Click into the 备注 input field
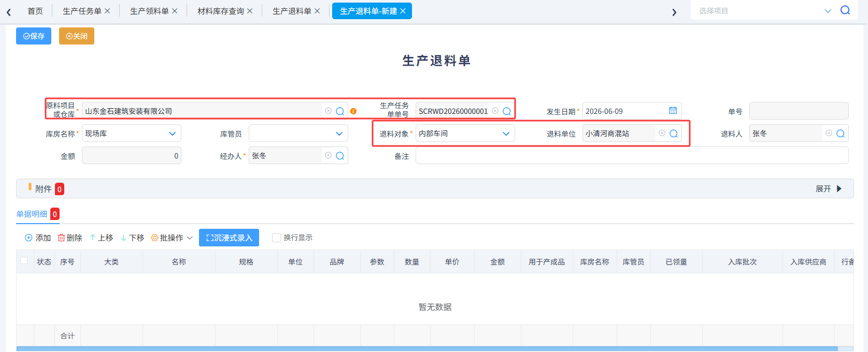 (x=632, y=156)
